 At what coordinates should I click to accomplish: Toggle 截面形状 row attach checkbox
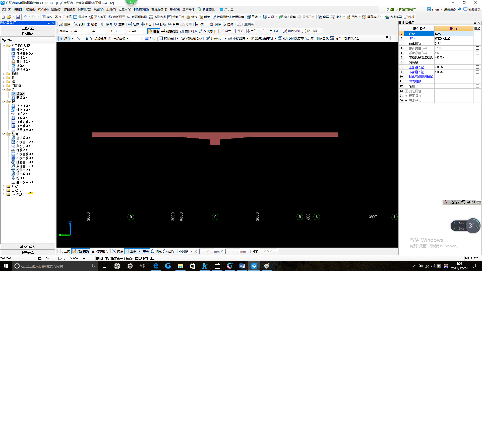click(x=477, y=43)
